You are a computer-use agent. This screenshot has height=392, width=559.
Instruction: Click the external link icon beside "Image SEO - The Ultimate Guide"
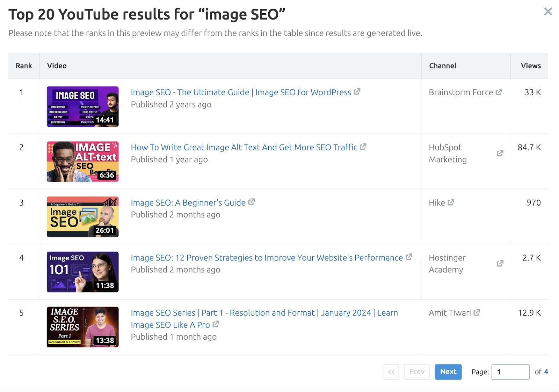(357, 92)
